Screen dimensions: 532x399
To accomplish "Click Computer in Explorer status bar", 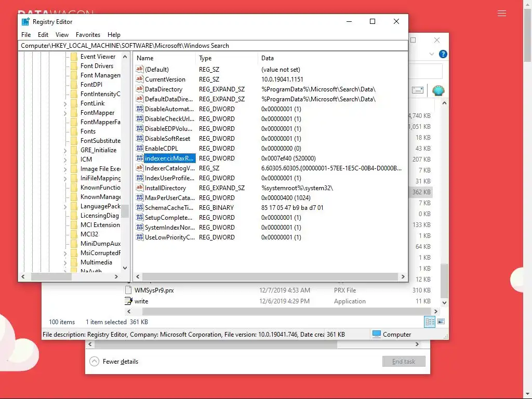I will (396, 334).
